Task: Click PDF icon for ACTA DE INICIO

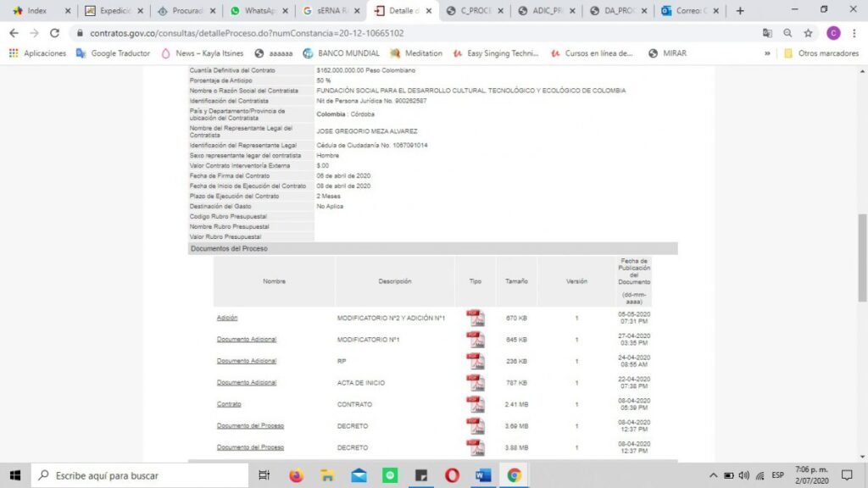Action: (x=476, y=383)
